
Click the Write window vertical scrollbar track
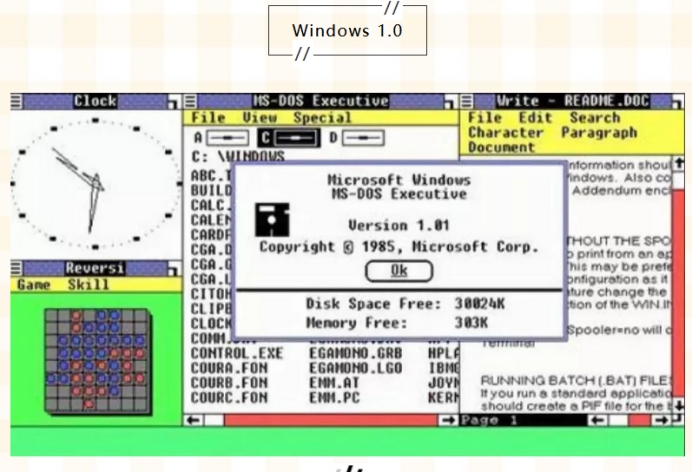pos(677,284)
